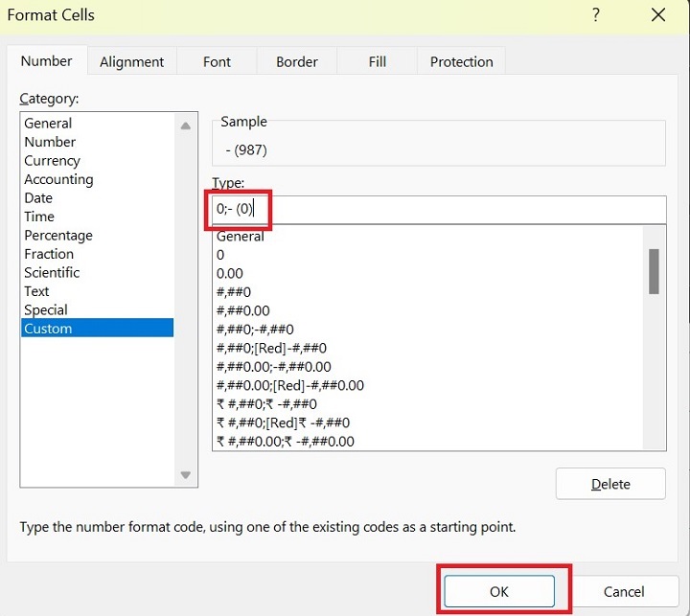Image resolution: width=690 pixels, height=616 pixels.
Task: Open the Font tab
Action: [218, 62]
